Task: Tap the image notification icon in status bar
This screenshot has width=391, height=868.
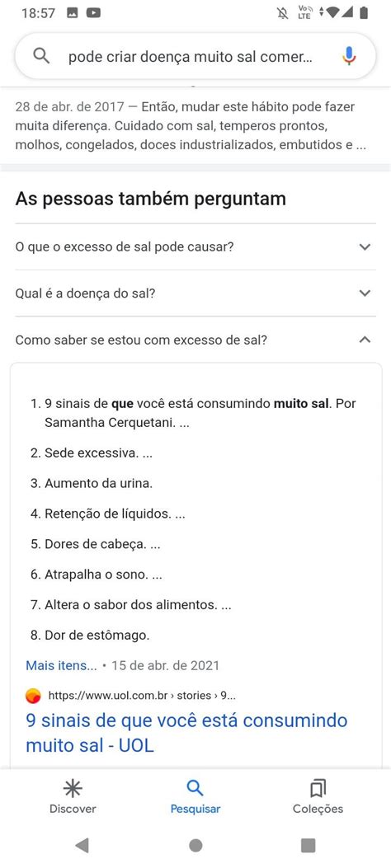Action: click(72, 12)
